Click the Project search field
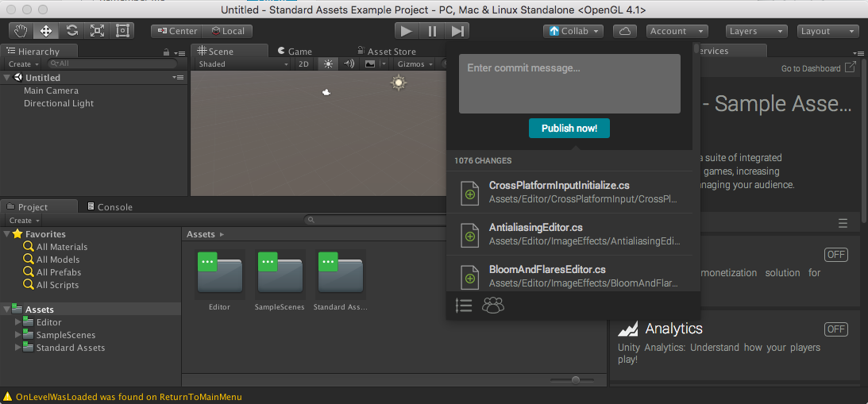This screenshot has height=404, width=868. point(374,221)
